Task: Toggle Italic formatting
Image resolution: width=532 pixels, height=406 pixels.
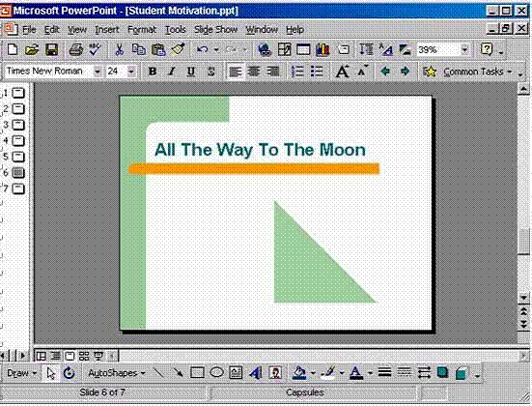Action: click(172, 72)
